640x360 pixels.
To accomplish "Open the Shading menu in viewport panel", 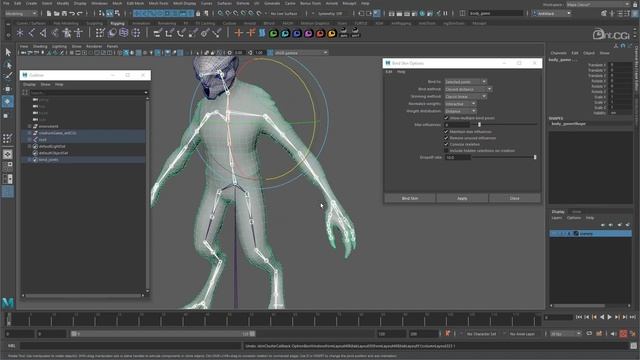I will click(40, 47).
